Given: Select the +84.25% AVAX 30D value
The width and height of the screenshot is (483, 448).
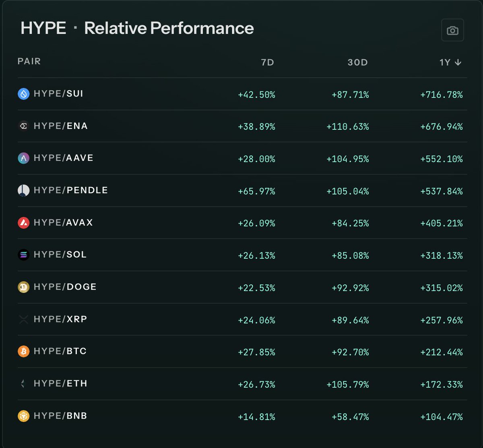Looking at the screenshot, I should point(350,223).
